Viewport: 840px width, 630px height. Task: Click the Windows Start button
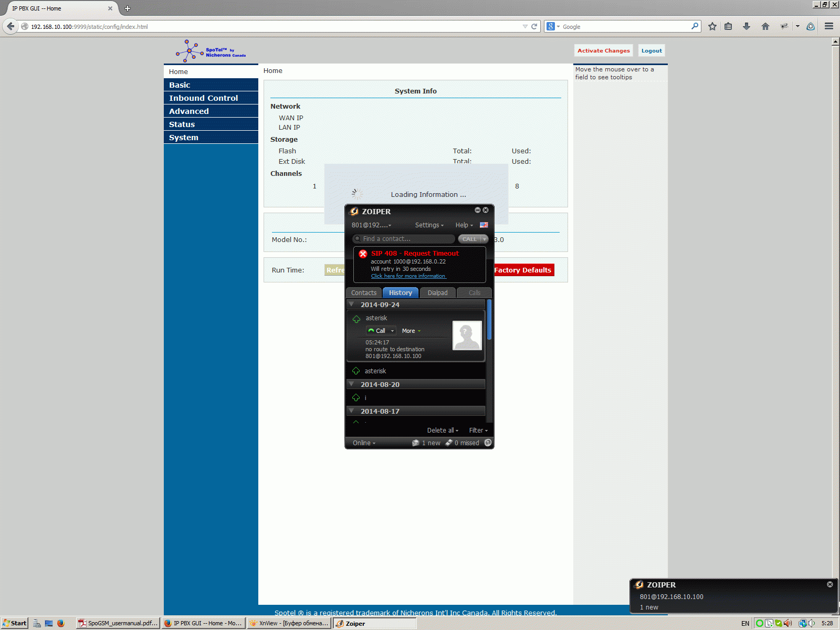tap(15, 623)
